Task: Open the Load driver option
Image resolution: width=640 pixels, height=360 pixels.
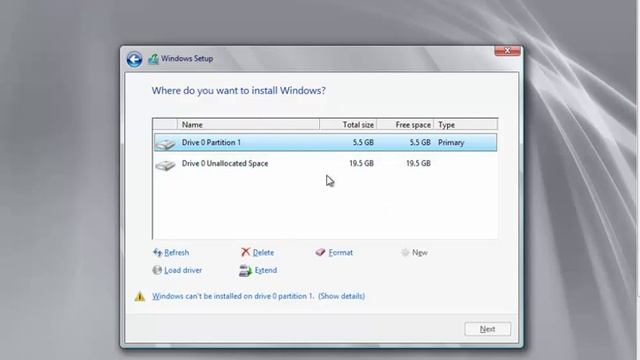Action: (183, 270)
